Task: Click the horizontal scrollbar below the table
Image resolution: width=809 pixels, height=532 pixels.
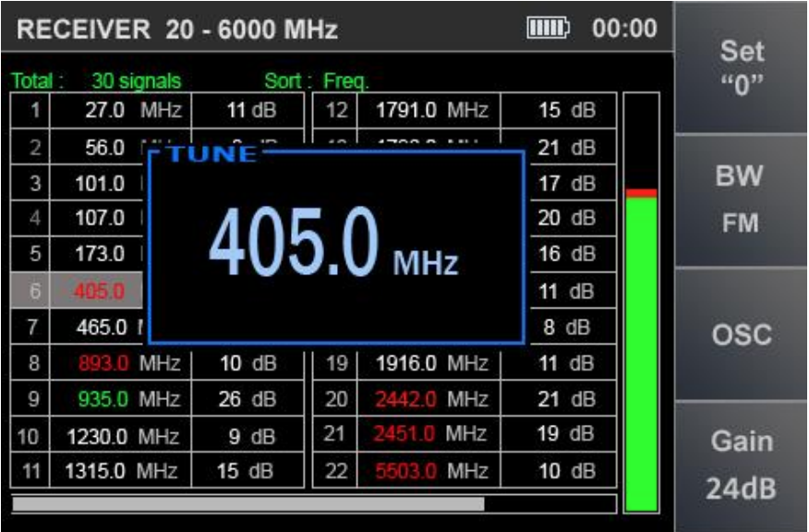Action: [x=248, y=504]
